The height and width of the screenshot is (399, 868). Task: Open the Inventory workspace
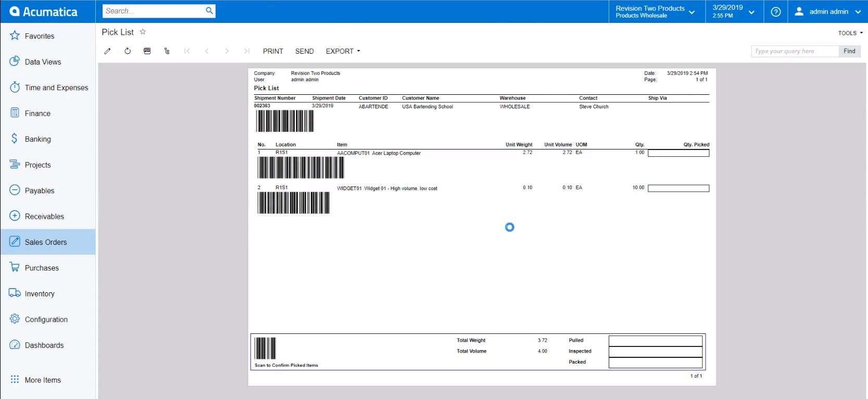[x=48, y=293]
